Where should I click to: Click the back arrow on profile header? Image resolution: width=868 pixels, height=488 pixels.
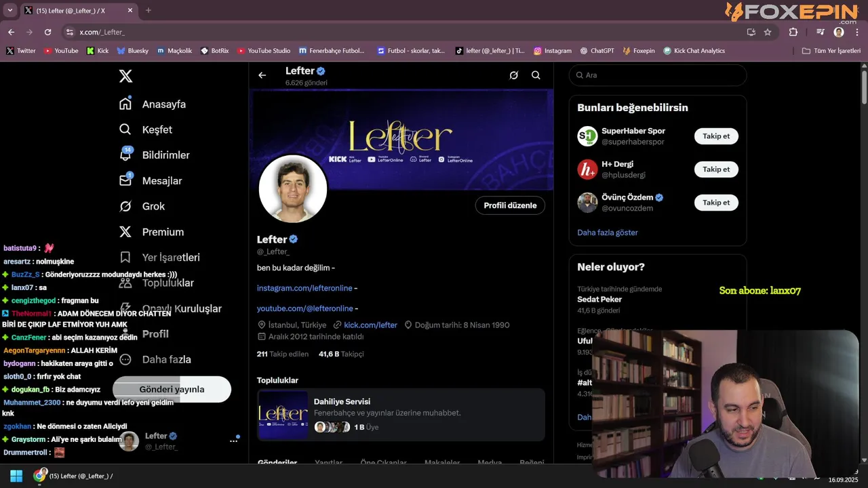(262, 75)
